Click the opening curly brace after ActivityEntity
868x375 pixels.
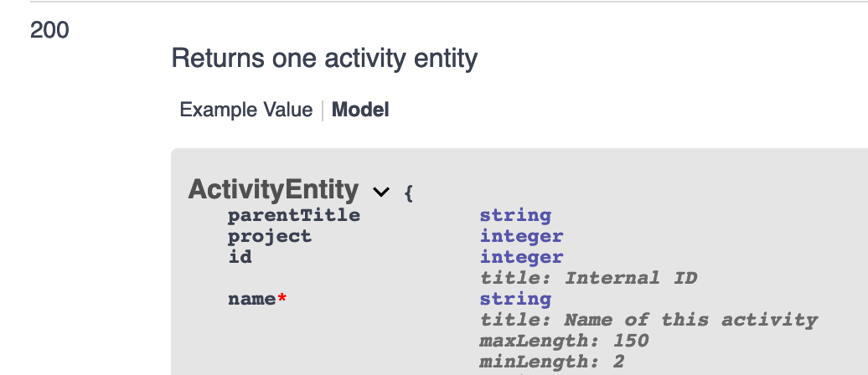tap(409, 193)
